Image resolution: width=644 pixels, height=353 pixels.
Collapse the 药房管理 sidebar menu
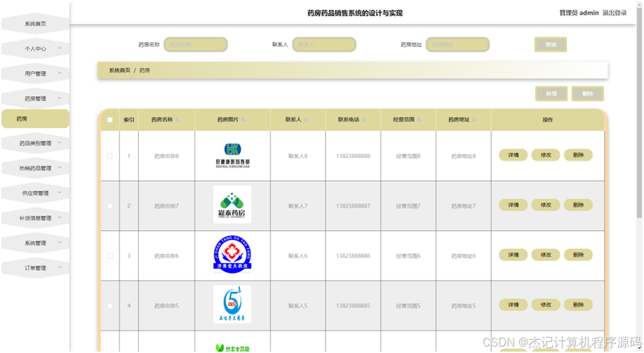coord(35,99)
